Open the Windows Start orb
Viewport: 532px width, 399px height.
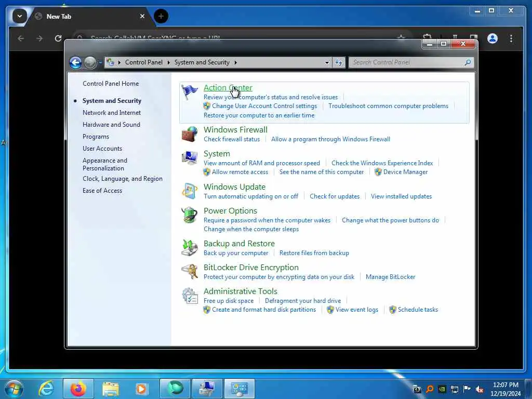[x=14, y=389]
